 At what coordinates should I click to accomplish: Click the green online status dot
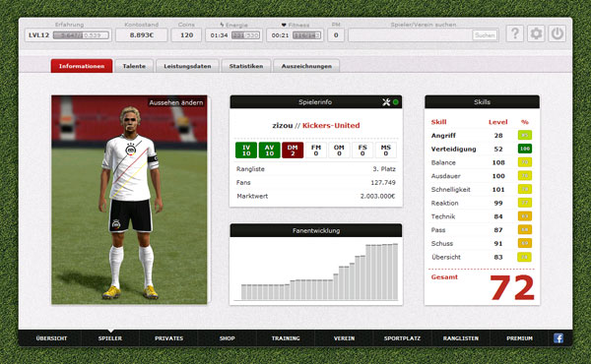pyautogui.click(x=395, y=102)
